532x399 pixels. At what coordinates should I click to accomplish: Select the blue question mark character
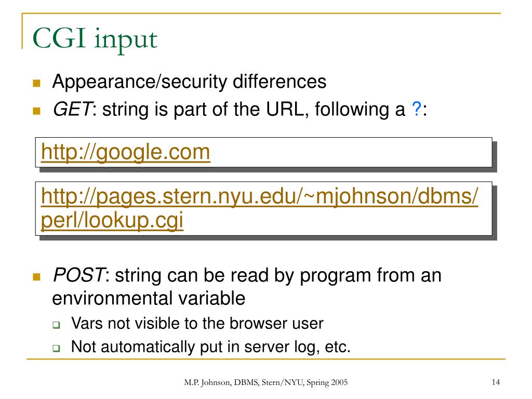pos(417,109)
